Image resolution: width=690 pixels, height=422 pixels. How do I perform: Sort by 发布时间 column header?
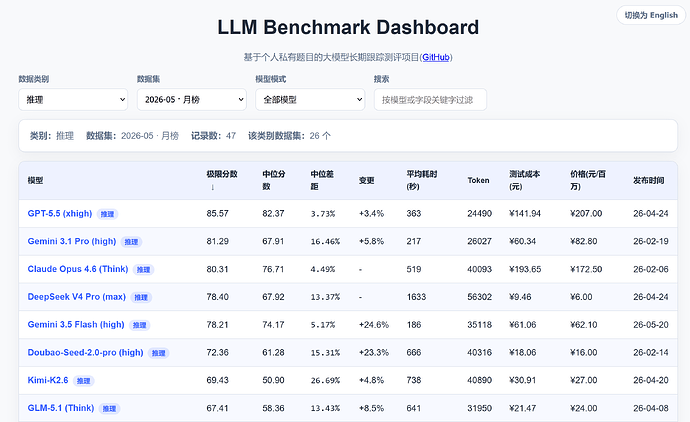[649, 180]
